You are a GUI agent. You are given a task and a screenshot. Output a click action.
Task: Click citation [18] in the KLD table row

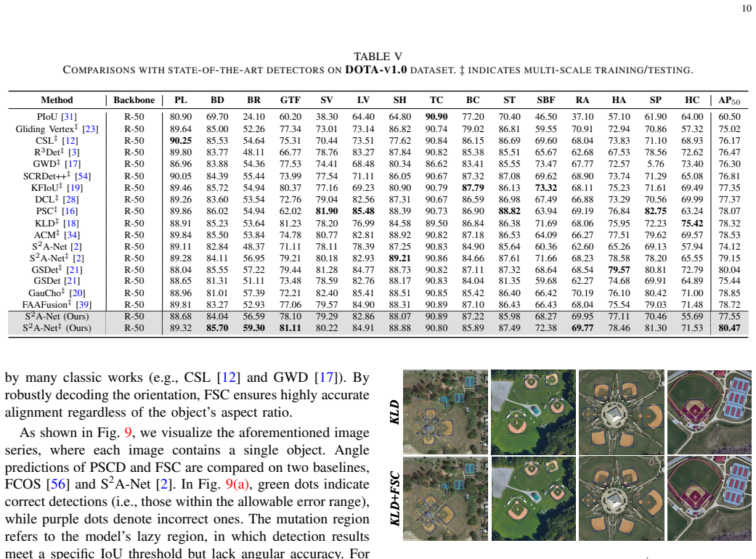tap(71, 223)
